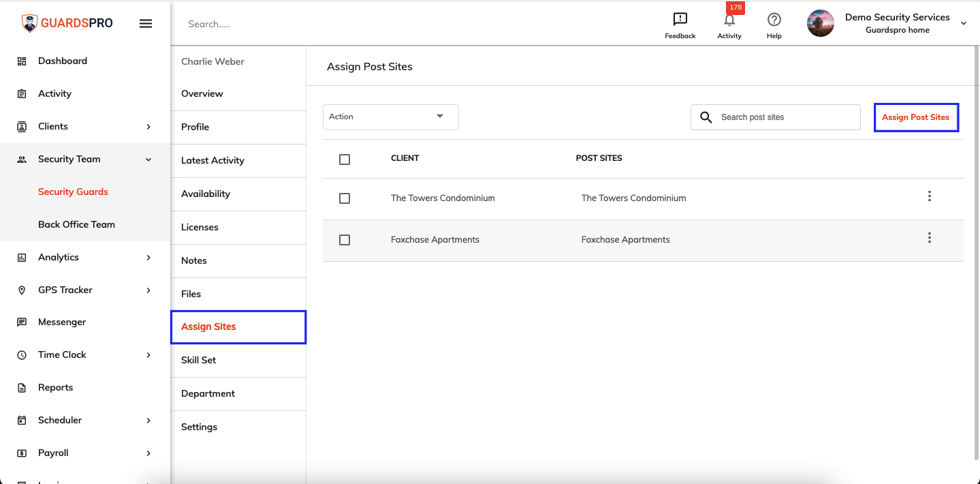The image size is (980, 484).
Task: Open Dashboard from the sidebar
Action: tap(63, 61)
